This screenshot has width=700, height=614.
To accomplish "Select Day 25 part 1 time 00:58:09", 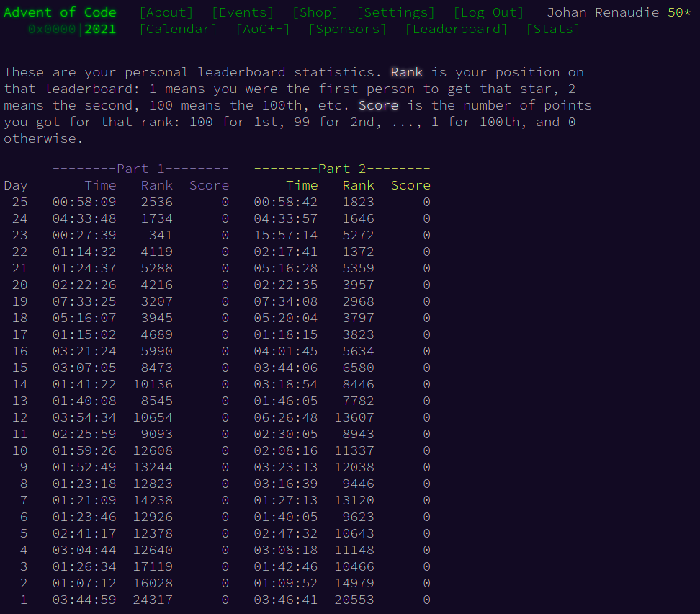I will pos(84,202).
